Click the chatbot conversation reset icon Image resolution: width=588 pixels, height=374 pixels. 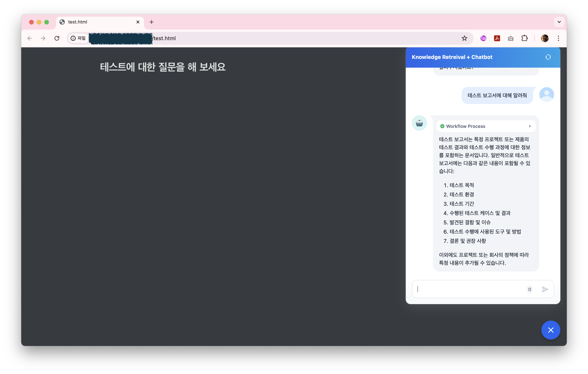click(548, 57)
